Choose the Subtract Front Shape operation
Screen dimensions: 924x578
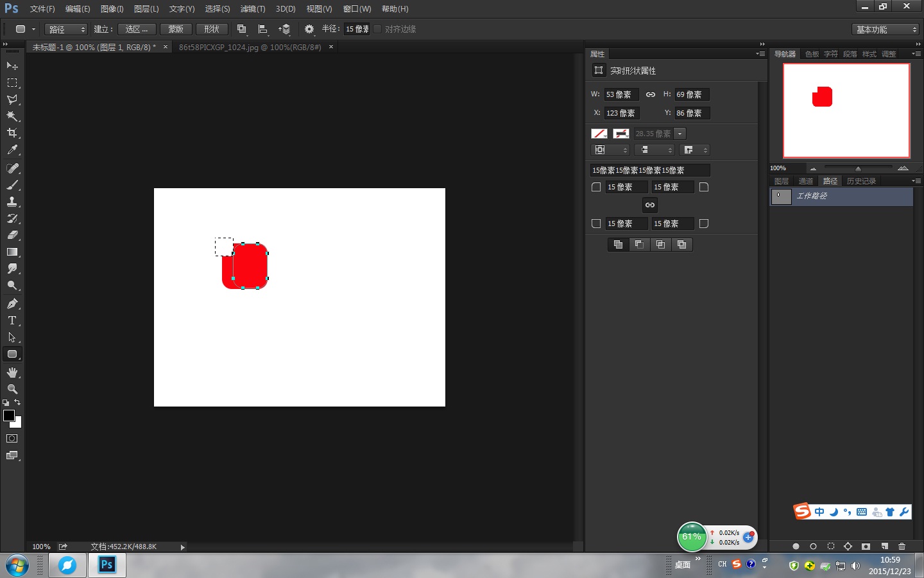pyautogui.click(x=639, y=244)
